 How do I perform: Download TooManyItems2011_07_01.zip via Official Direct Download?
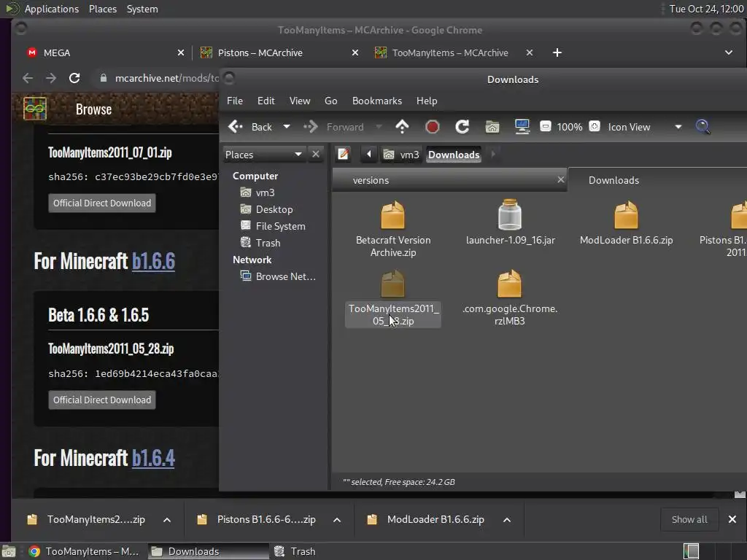point(102,203)
